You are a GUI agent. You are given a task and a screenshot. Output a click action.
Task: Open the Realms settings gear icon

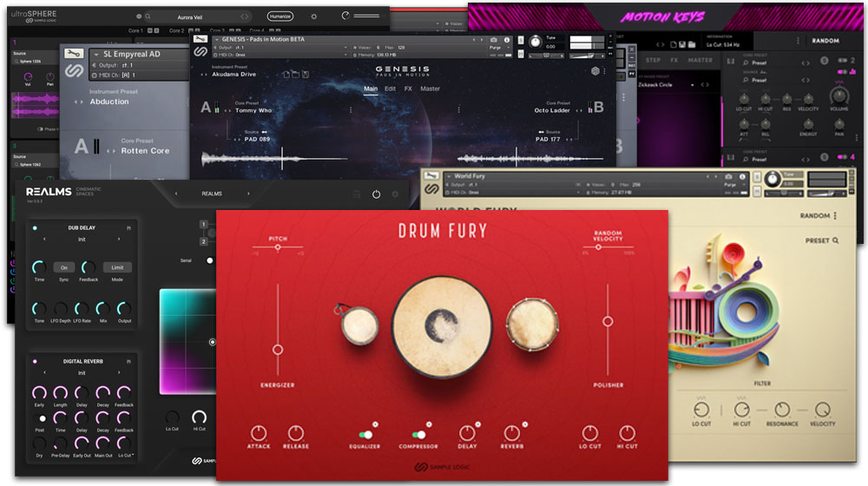coord(395,194)
